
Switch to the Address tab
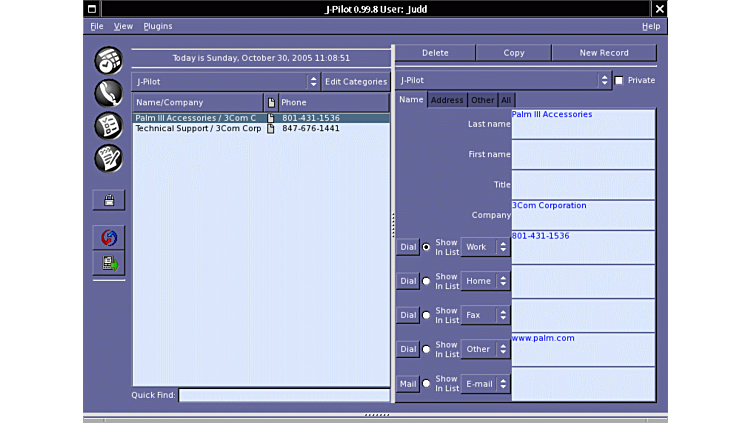[x=447, y=100]
